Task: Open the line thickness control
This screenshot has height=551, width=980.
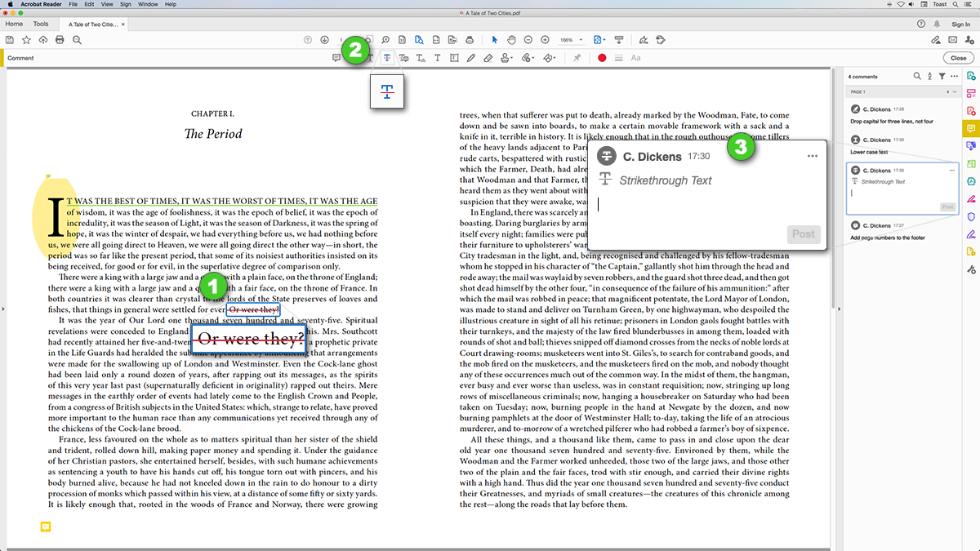Action: (618, 58)
